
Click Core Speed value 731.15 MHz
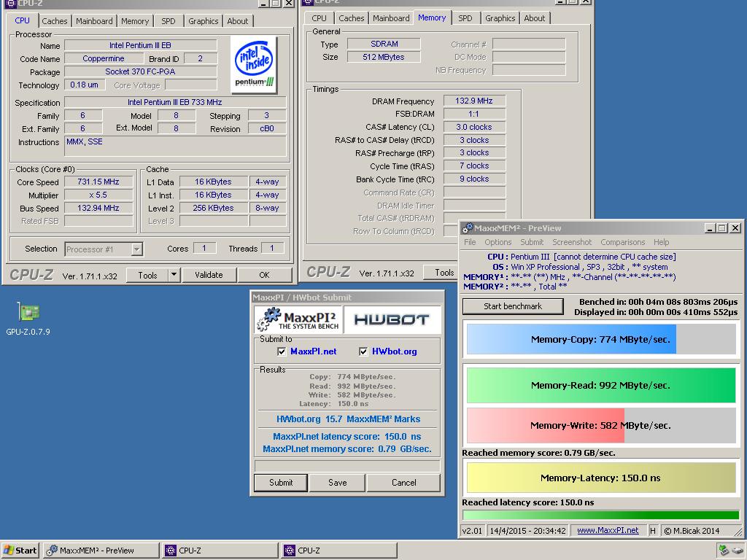[98, 182]
